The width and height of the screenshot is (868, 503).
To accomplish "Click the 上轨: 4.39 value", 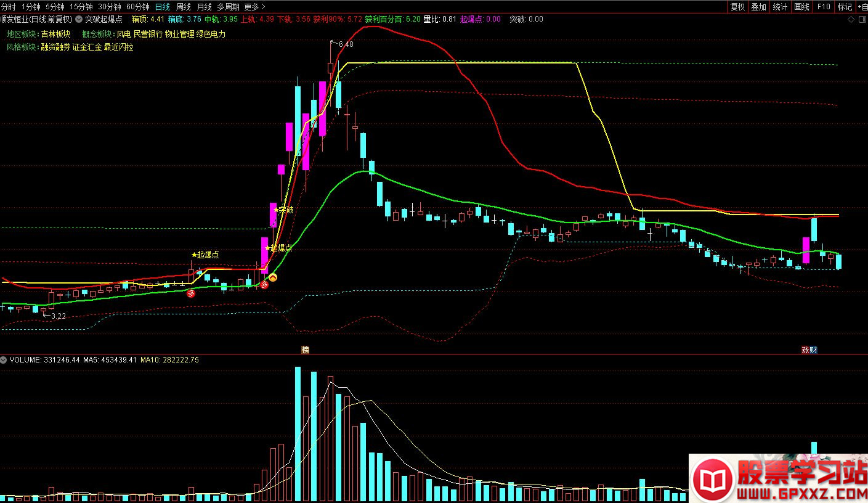I will pyautogui.click(x=257, y=19).
